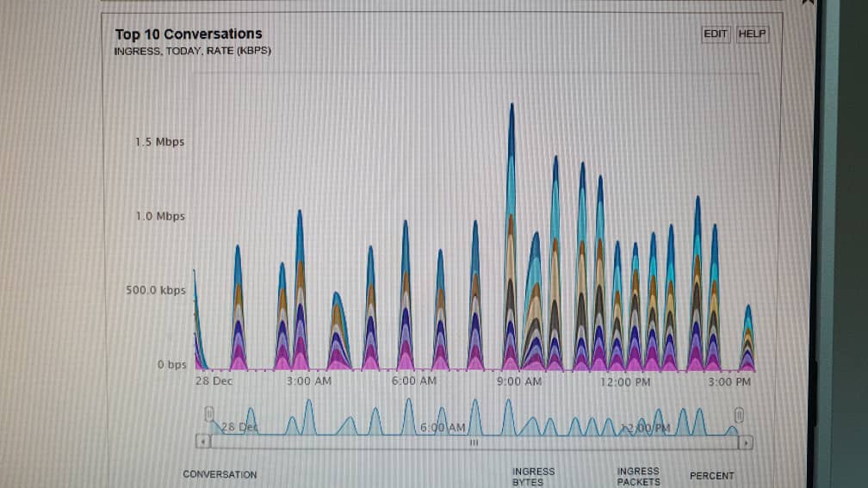The width and height of the screenshot is (868, 488).
Task: Click the 3:00 PM time axis label
Action: [729, 382]
